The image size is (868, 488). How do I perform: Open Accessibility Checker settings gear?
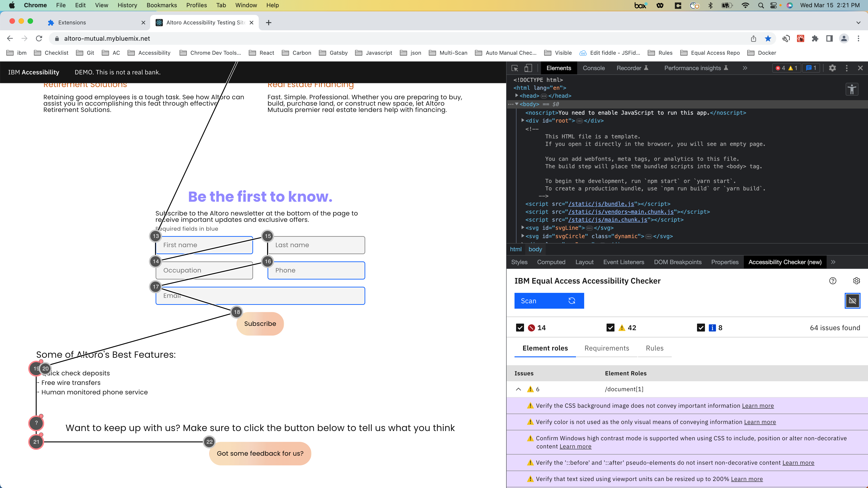[856, 281]
